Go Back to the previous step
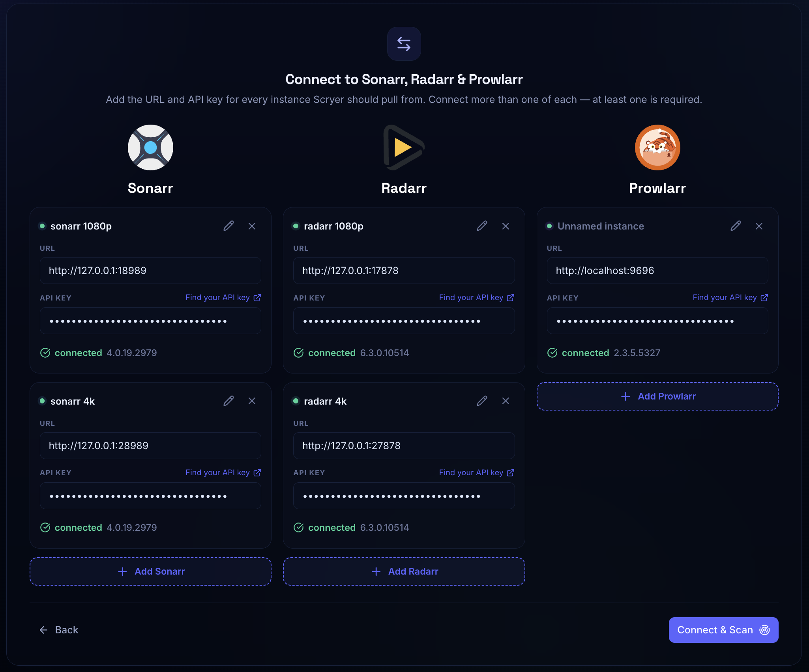The height and width of the screenshot is (672, 809). [x=59, y=630]
